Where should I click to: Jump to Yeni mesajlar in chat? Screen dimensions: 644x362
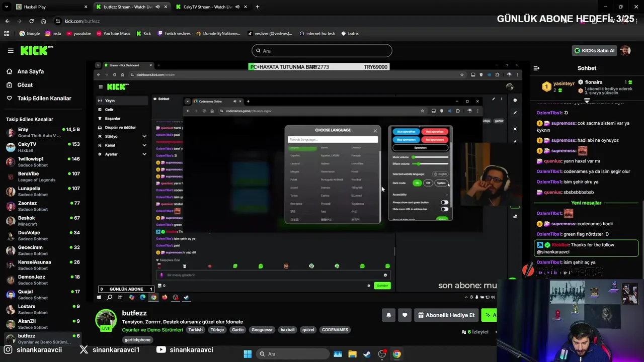586,203
